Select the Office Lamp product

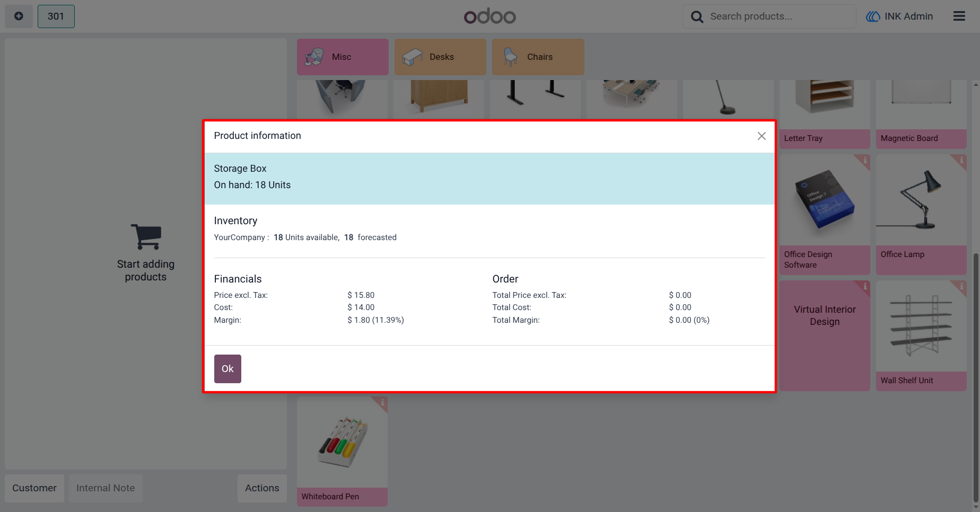(921, 215)
